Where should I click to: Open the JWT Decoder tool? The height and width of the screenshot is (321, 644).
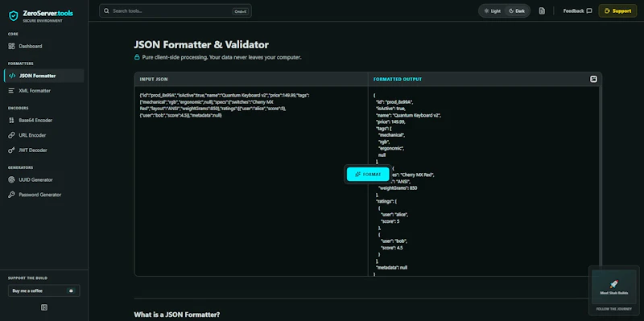44,150
